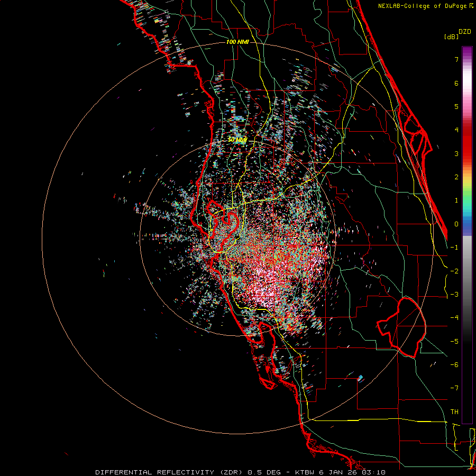Screen dimensions: 476x476
Task: Click the [dB] unit label
Action: (x=452, y=36)
